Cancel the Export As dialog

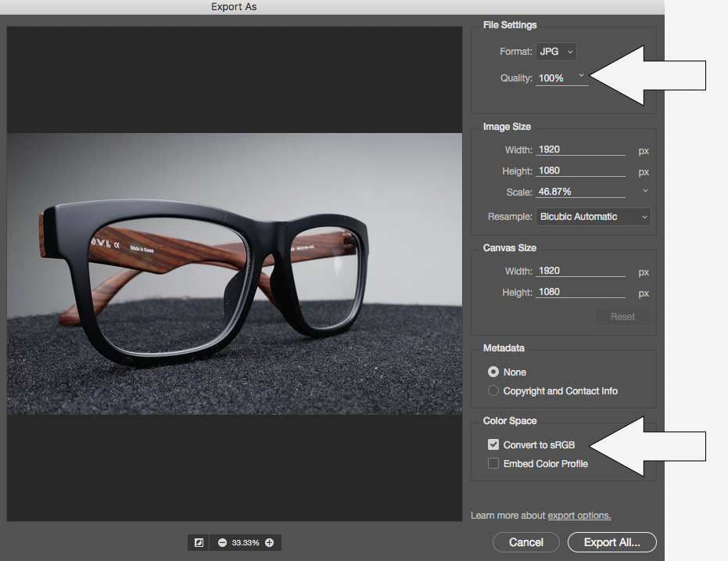525,541
